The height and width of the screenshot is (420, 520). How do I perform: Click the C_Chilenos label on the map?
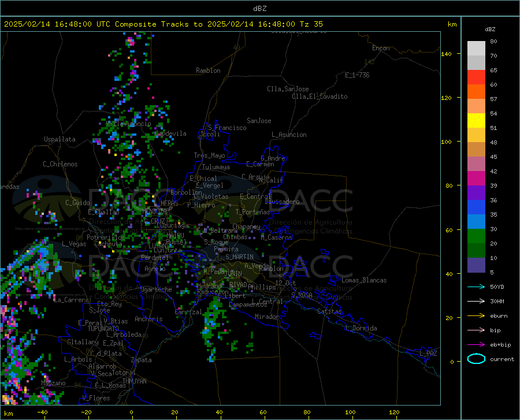[60, 164]
